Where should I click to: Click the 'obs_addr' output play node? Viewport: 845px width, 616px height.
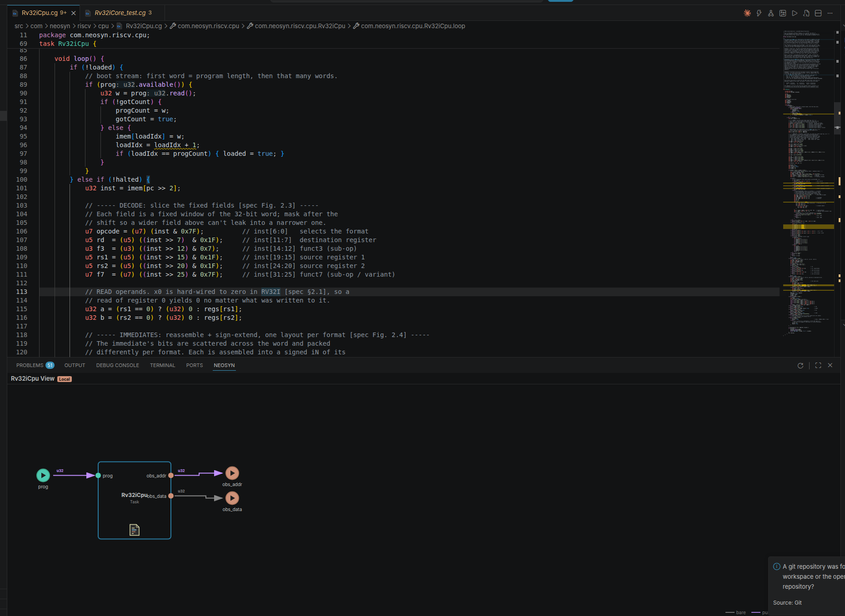point(232,473)
